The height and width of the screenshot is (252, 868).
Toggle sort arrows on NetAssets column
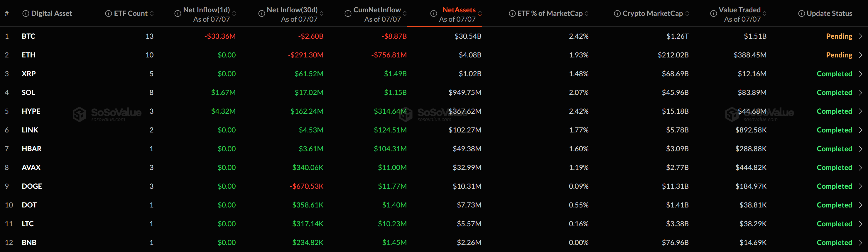click(480, 13)
